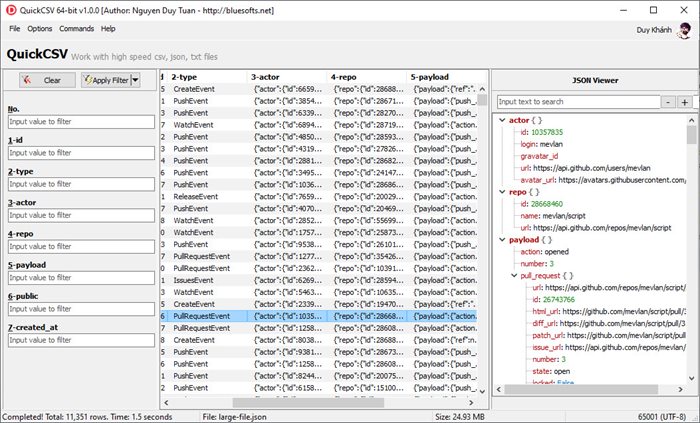The image size is (700, 423).
Task: Click the JSON Viewer search field
Action: 579,102
